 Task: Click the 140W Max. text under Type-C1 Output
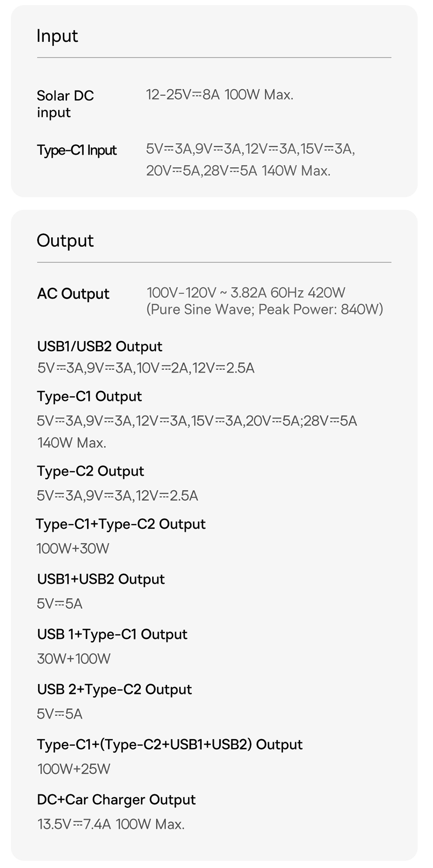[x=72, y=442]
